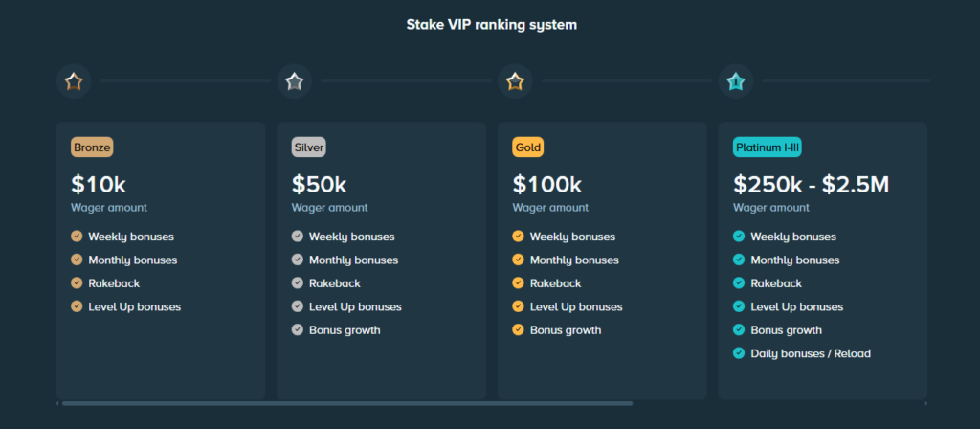Select the Platinum I-III tier badge
Image resolution: width=980 pixels, height=429 pixels.
pos(767,147)
